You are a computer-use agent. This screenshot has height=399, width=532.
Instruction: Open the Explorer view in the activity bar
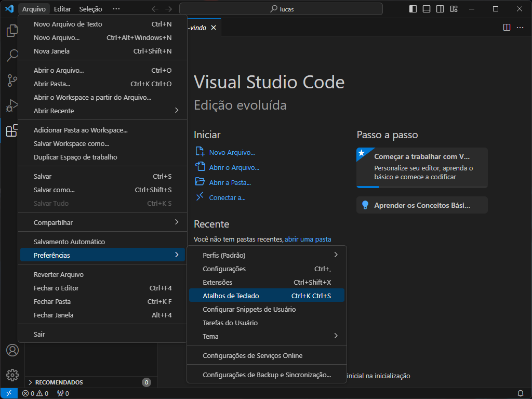click(x=12, y=31)
